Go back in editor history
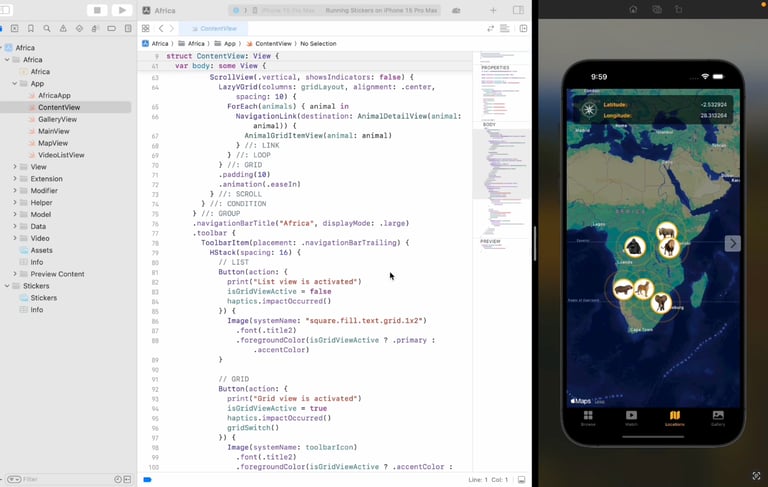 click(161, 28)
